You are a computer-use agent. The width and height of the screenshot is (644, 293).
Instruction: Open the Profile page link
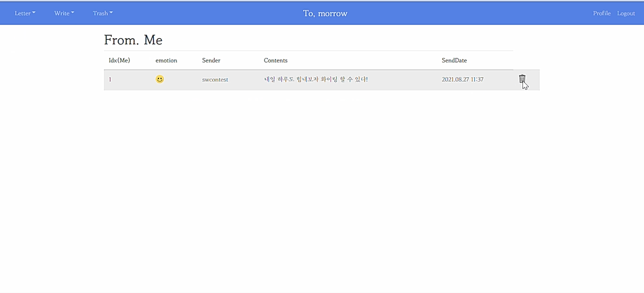pos(602,13)
